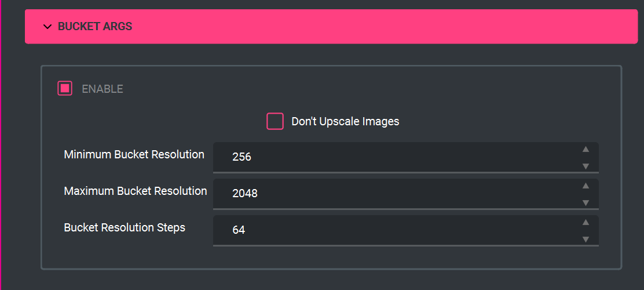This screenshot has height=290, width=644.
Task: Decrease Bucket Resolution Steps with down arrow
Action: [x=586, y=239]
